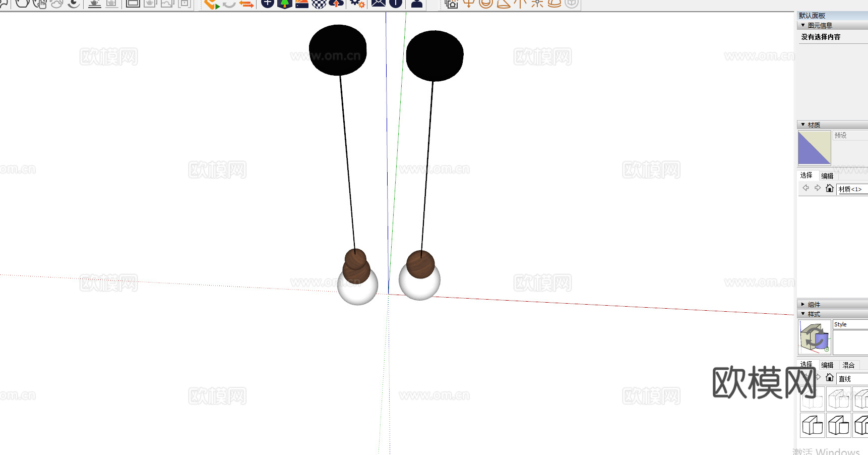Open the 材质<1> materials collection dropdown

[x=852, y=189]
